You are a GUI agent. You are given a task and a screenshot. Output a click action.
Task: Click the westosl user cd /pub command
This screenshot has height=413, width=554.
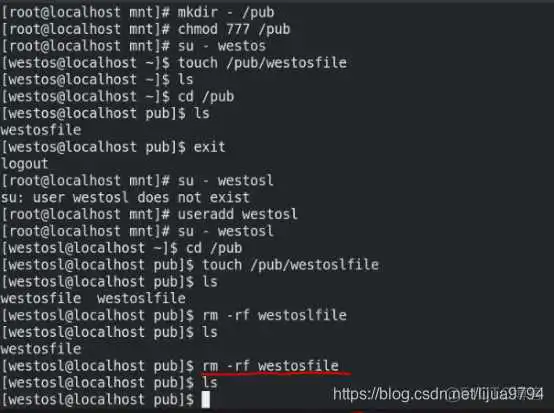click(x=214, y=248)
